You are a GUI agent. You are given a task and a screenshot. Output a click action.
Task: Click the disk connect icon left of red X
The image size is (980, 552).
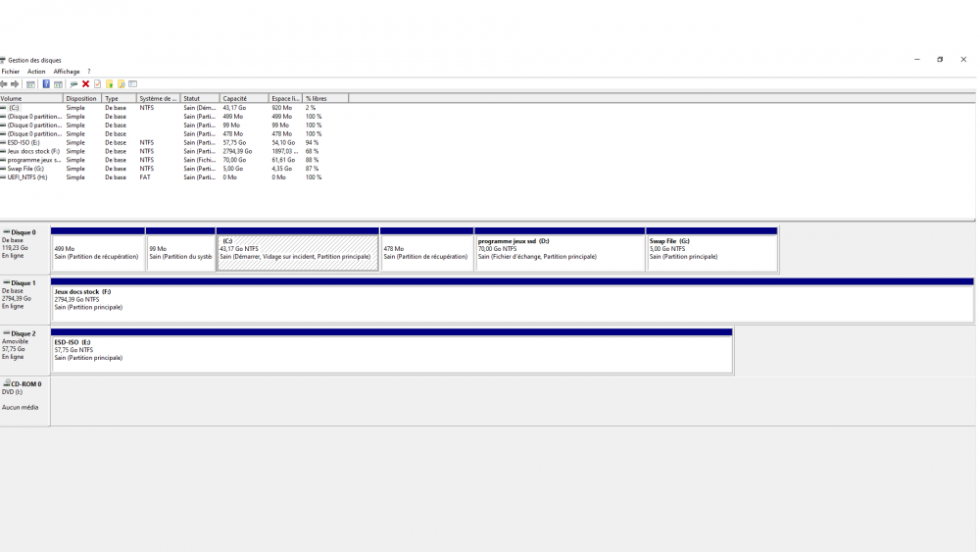pyautogui.click(x=73, y=84)
